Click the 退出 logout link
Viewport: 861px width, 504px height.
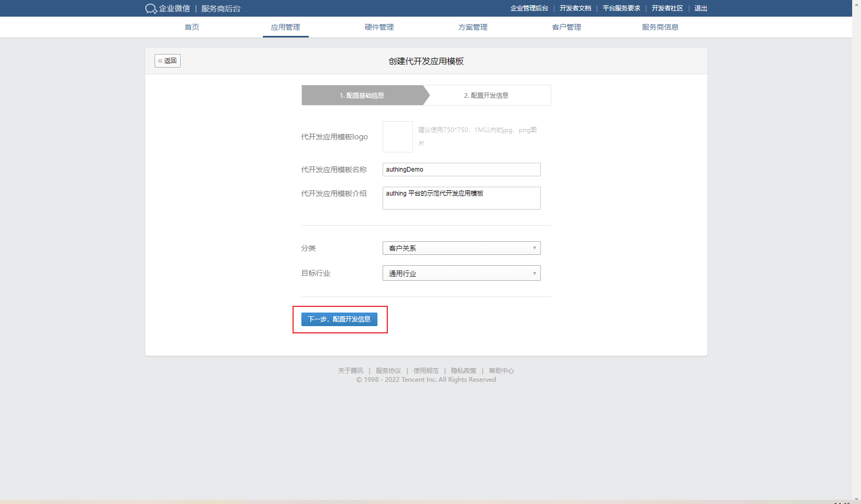701,8
